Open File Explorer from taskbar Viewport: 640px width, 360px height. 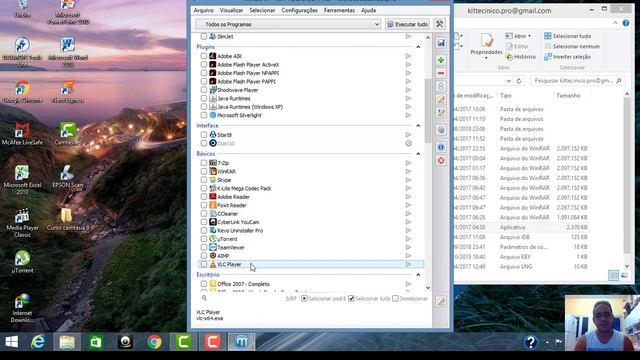[67, 342]
